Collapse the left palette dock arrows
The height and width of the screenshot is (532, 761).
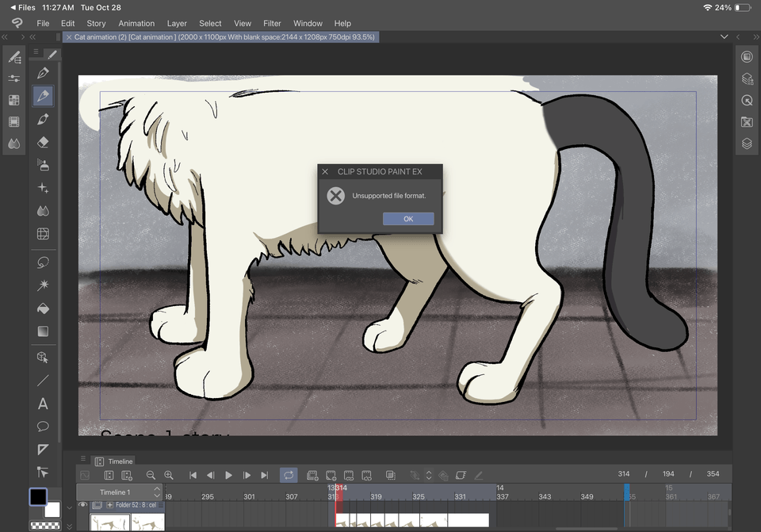[x=5, y=37]
